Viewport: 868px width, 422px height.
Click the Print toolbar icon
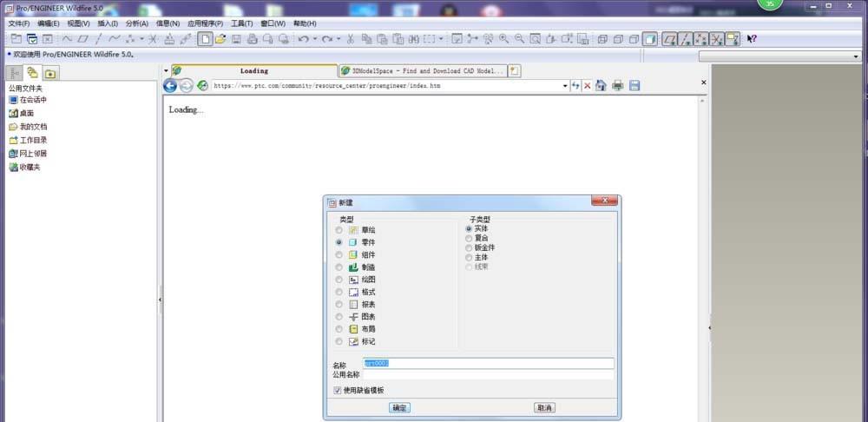(x=252, y=39)
